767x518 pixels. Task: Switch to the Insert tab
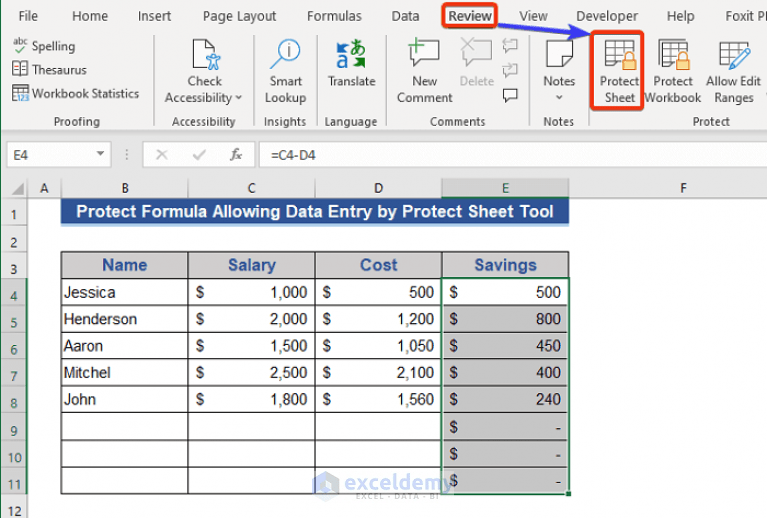(154, 16)
